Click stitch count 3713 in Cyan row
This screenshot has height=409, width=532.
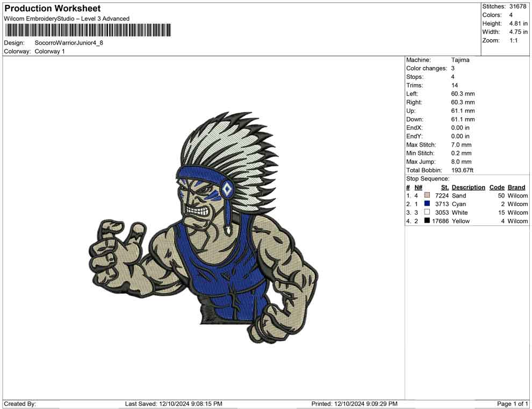tap(442, 204)
